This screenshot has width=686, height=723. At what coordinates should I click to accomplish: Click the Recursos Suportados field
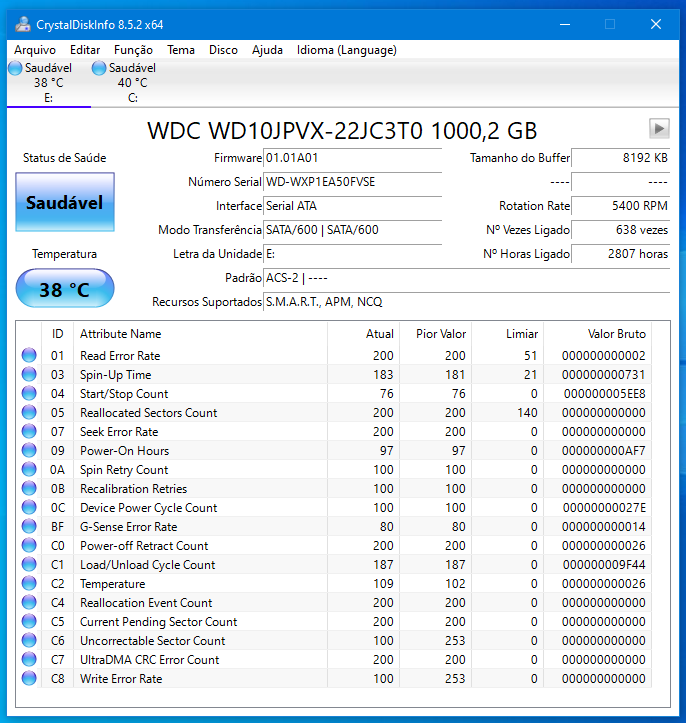pyautogui.click(x=467, y=302)
